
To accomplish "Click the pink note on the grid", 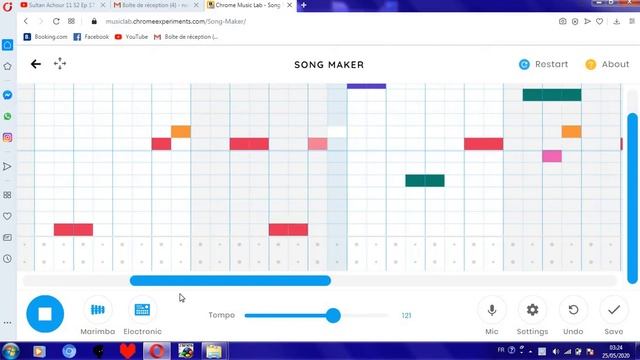I will click(552, 156).
